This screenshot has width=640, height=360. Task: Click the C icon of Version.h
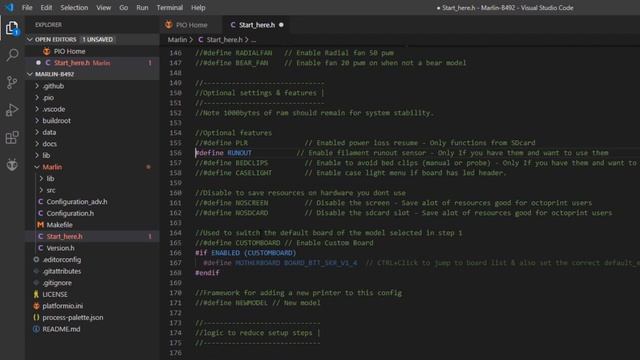click(x=40, y=248)
